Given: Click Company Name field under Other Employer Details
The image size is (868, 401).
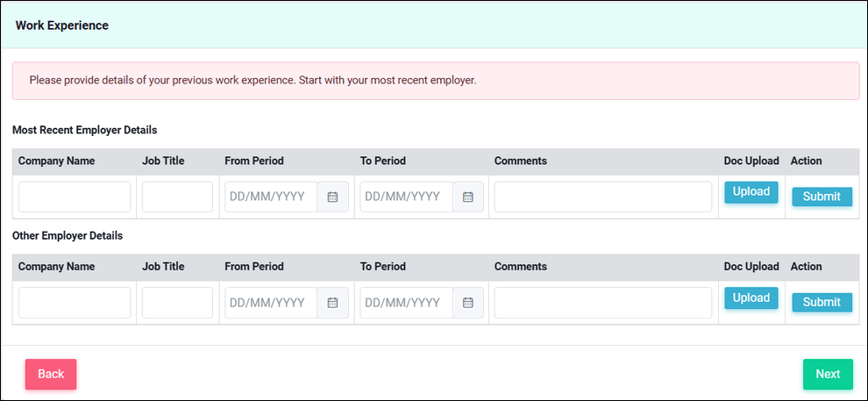Looking at the screenshot, I should [75, 303].
